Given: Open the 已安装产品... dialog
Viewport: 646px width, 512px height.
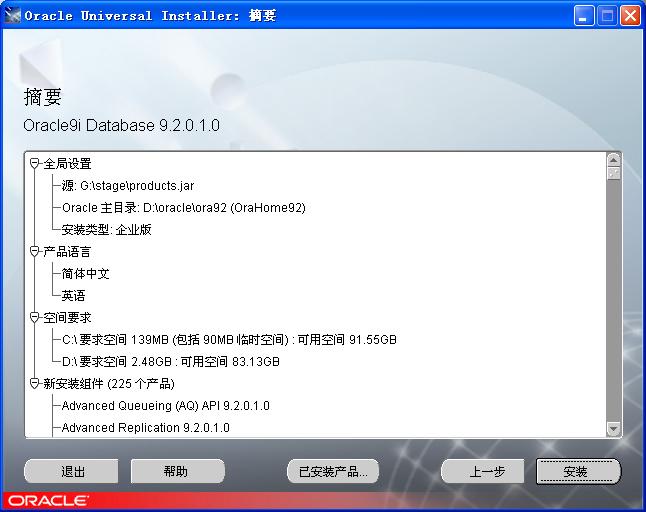Looking at the screenshot, I should click(332, 471).
